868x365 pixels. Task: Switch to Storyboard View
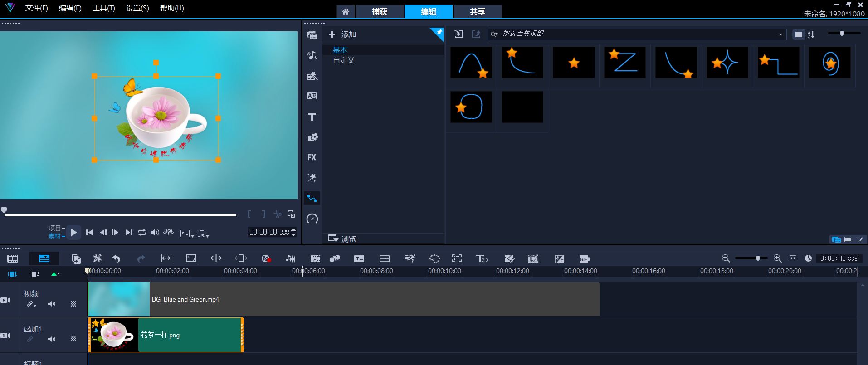coord(13,259)
